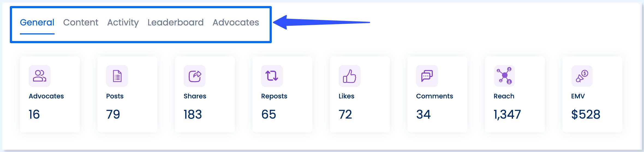Click the Shares arrow icon

195,76
